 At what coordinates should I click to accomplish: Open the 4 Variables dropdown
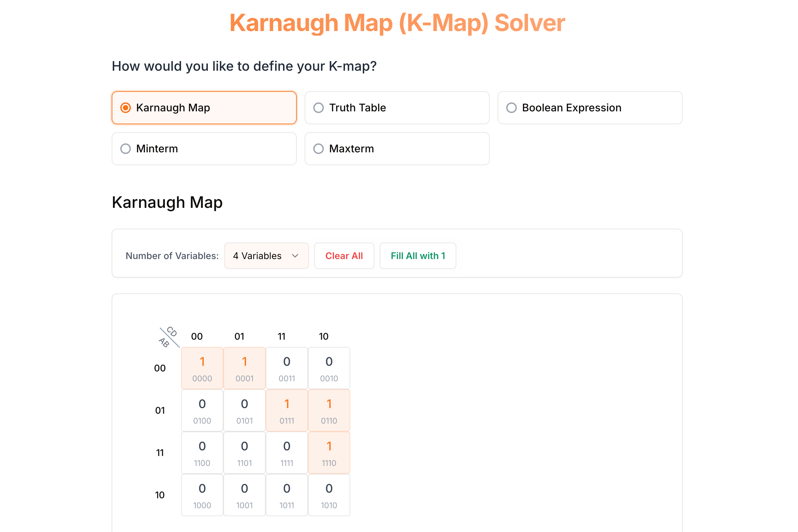tap(266, 256)
